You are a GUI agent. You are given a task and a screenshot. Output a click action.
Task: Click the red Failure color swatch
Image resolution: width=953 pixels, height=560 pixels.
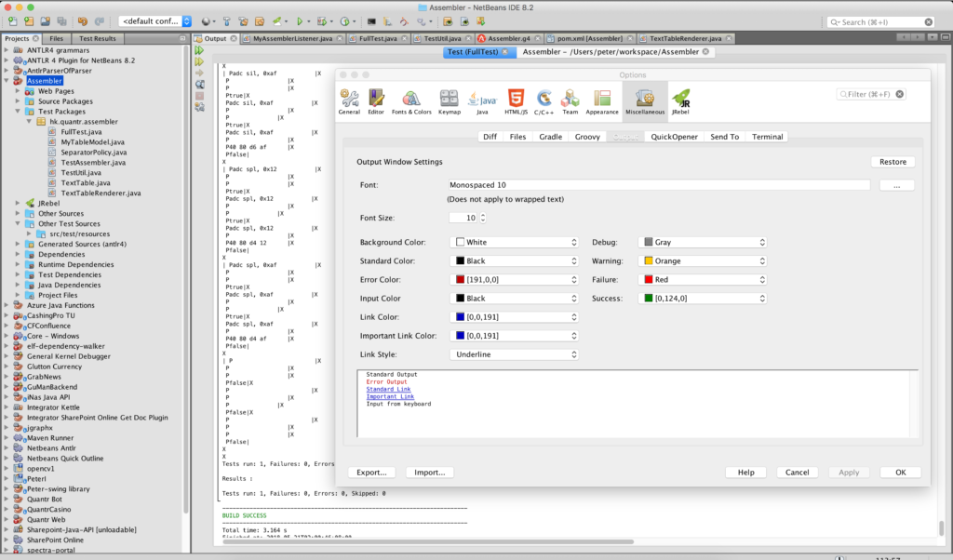click(x=649, y=280)
